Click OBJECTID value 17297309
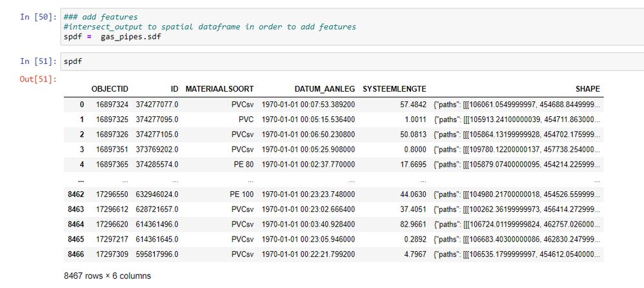This screenshot has width=644, height=288. click(x=112, y=254)
